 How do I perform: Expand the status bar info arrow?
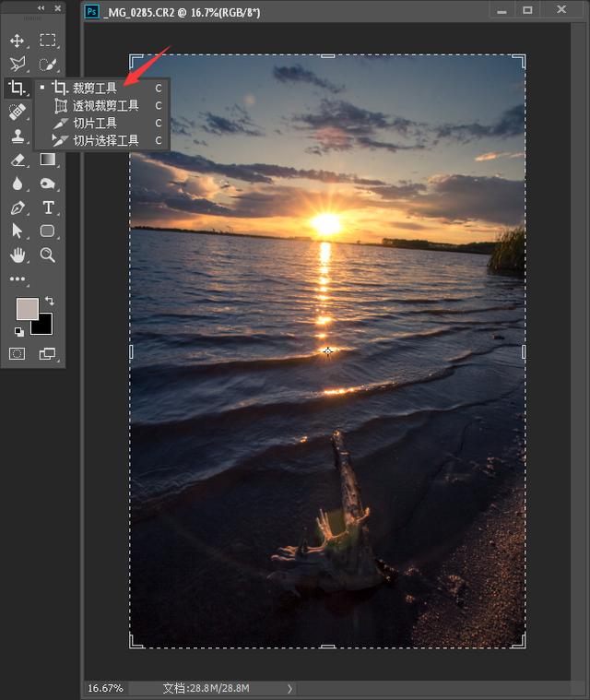290,688
